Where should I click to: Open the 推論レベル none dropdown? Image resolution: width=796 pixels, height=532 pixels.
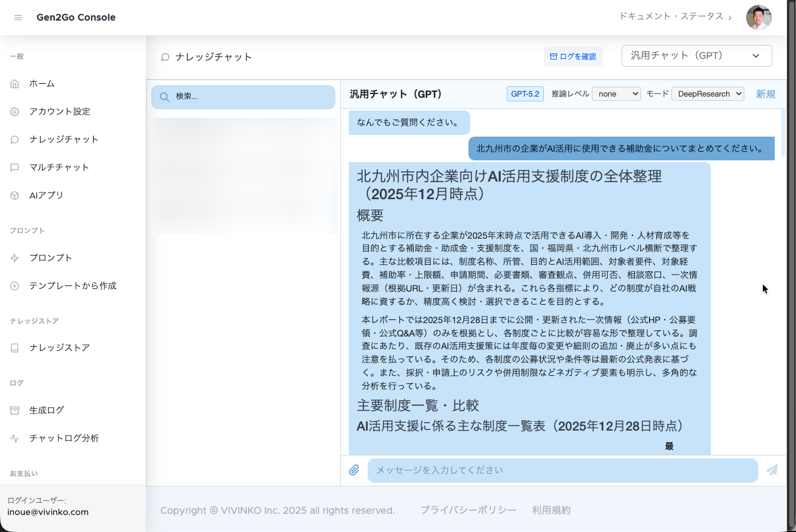pos(616,94)
